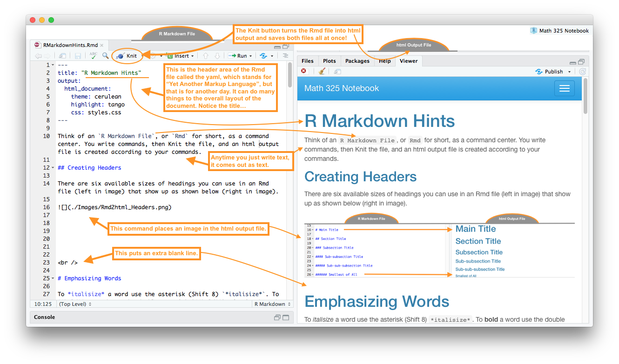Refresh the viewer with the reload icon

pos(582,72)
